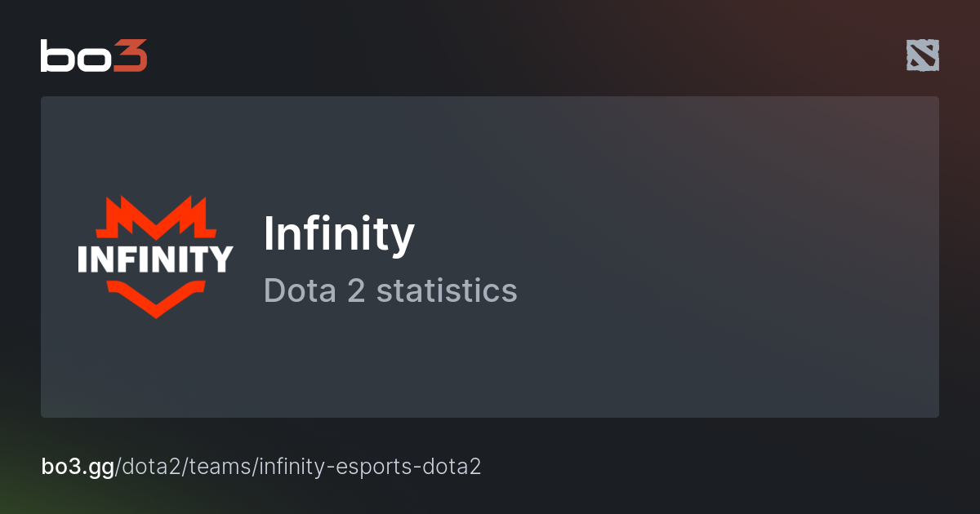Click the white 'bo' letters of the logo
Image resolution: width=980 pixels, height=514 pixels.
click(x=75, y=55)
